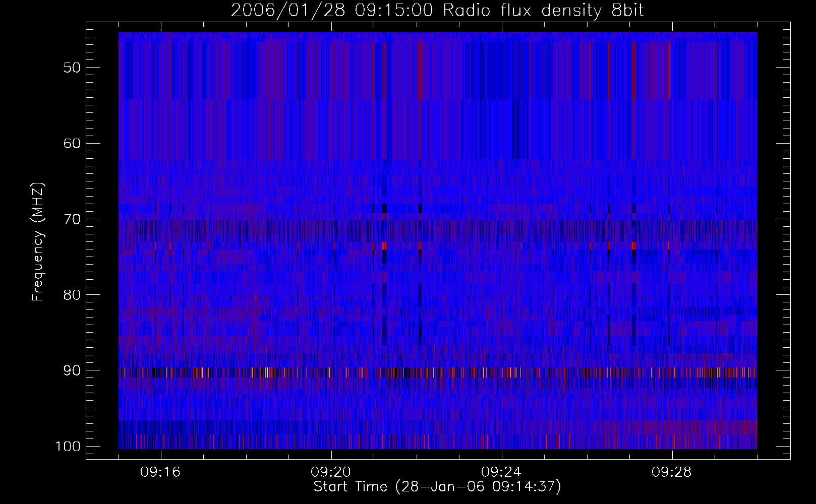The height and width of the screenshot is (504, 816).
Task: Select the 80 frequency tick label
Action: pos(72,295)
